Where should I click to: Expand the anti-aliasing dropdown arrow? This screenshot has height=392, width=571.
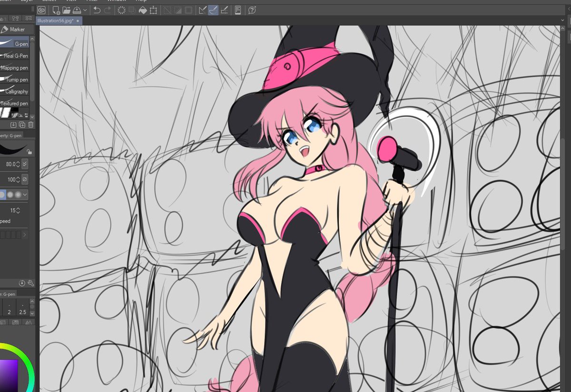point(25,195)
